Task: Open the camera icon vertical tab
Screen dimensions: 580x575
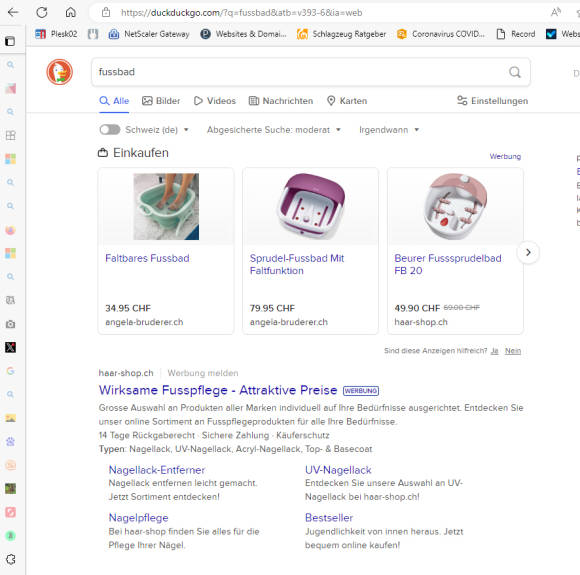Action: click(10, 324)
